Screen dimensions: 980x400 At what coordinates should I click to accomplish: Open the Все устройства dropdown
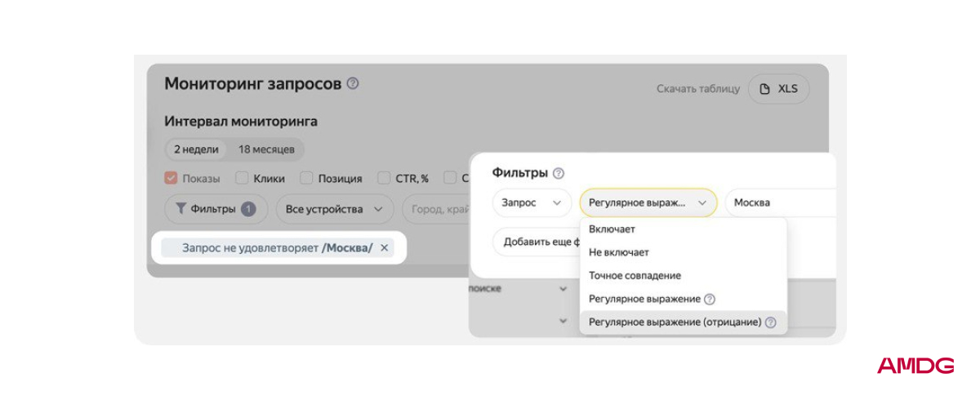(334, 209)
